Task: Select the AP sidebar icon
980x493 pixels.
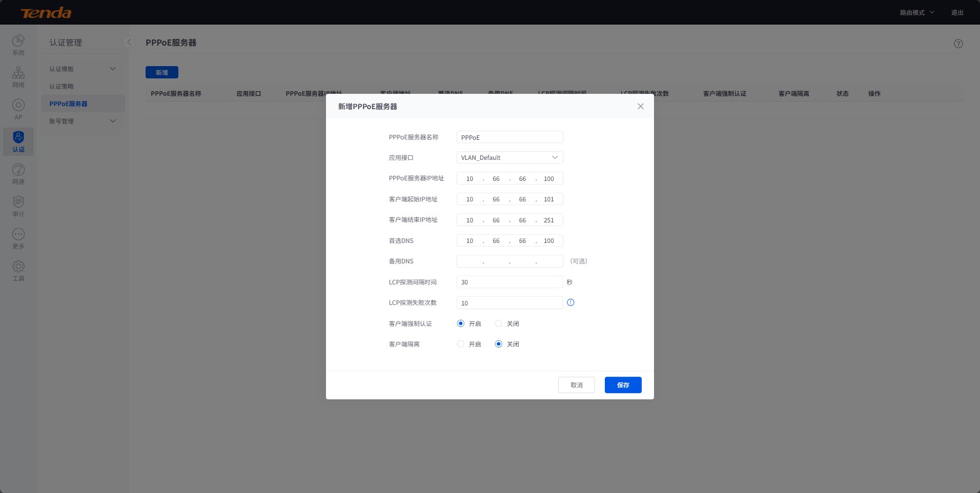Action: tap(18, 109)
